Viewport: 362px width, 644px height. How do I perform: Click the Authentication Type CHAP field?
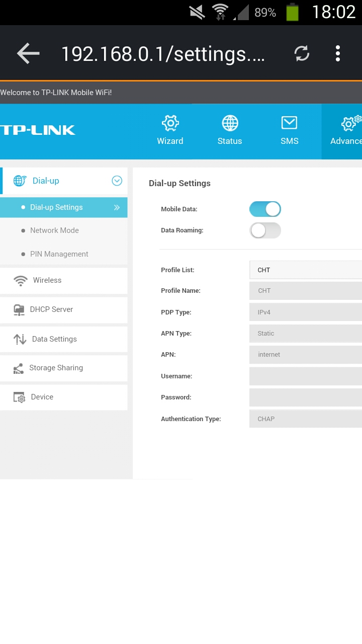pyautogui.click(x=306, y=419)
